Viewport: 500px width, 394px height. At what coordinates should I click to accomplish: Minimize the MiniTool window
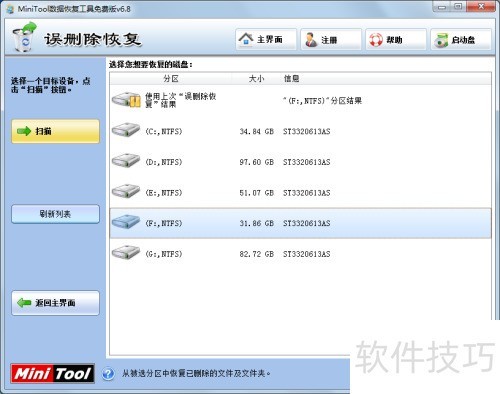click(x=442, y=6)
